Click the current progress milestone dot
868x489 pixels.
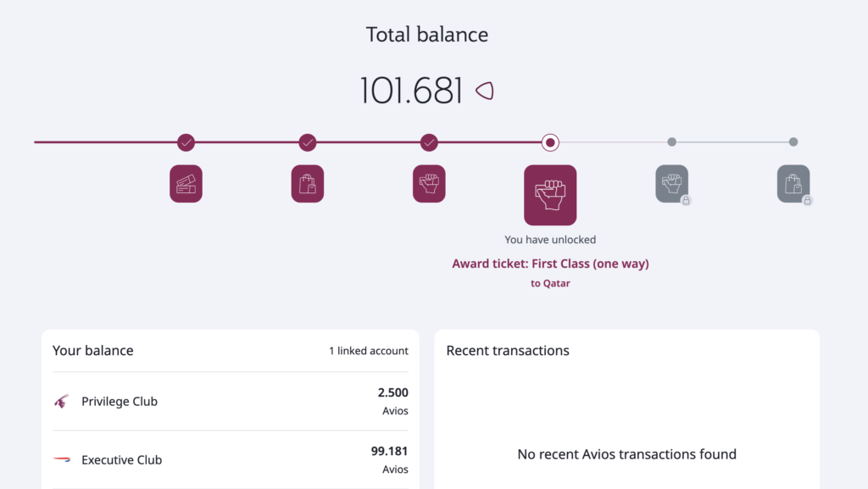coord(550,142)
